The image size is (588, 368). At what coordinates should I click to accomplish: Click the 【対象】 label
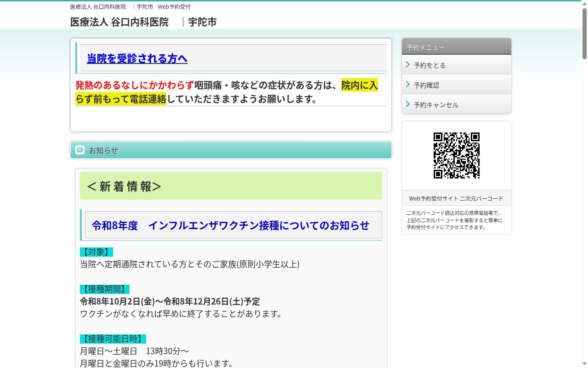pos(96,252)
